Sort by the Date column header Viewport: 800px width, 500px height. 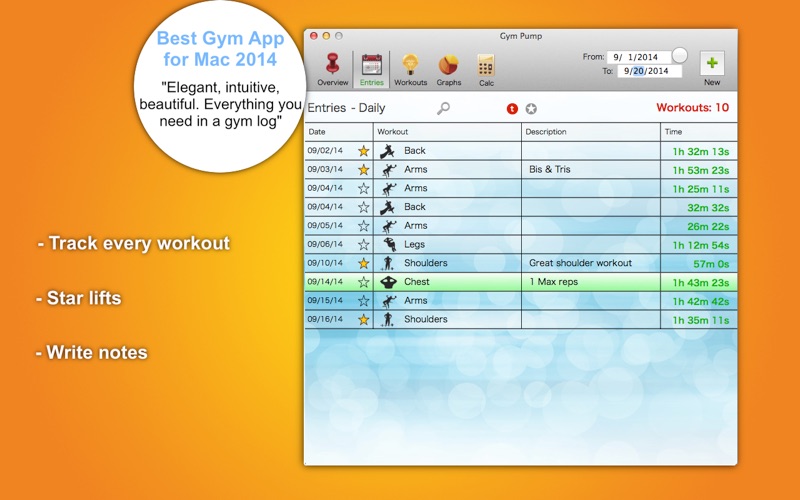[x=339, y=132]
